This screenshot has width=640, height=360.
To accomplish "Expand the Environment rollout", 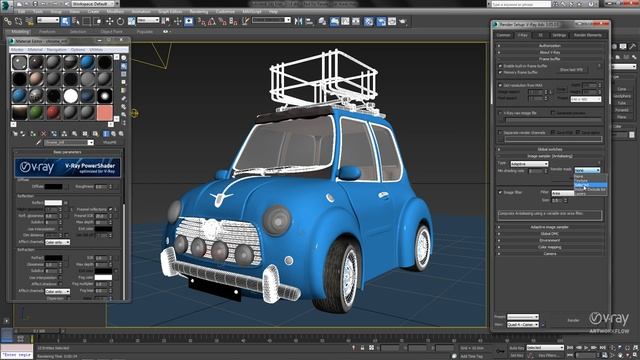I will pyautogui.click(x=550, y=240).
